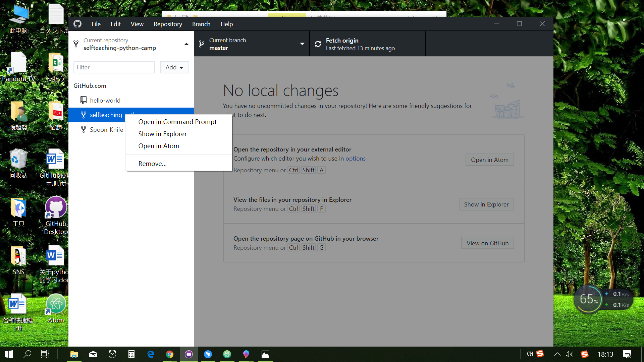Choose Show in Explorer from context menu
The height and width of the screenshot is (362, 644).
[178, 134]
